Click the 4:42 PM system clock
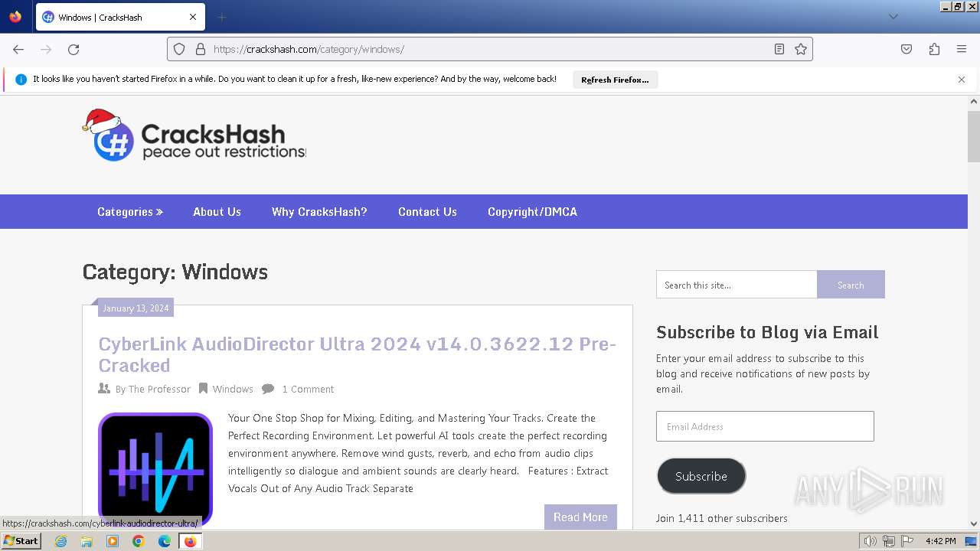980x551 pixels. (x=940, y=541)
